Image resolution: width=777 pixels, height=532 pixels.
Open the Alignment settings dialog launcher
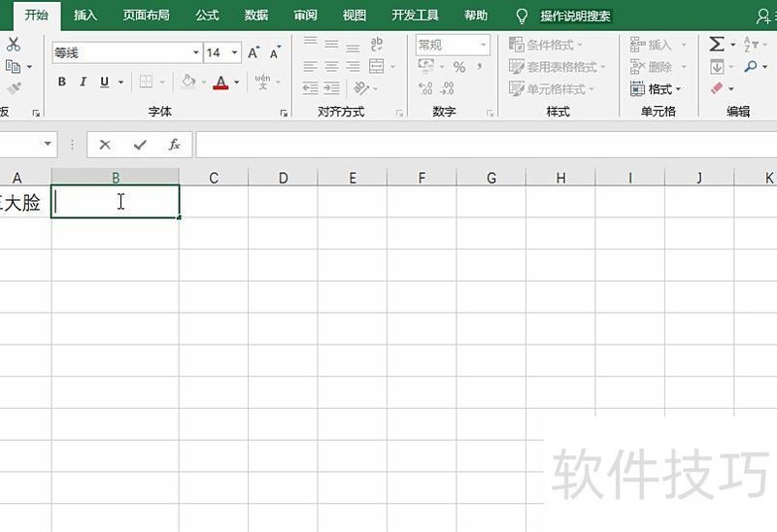399,114
